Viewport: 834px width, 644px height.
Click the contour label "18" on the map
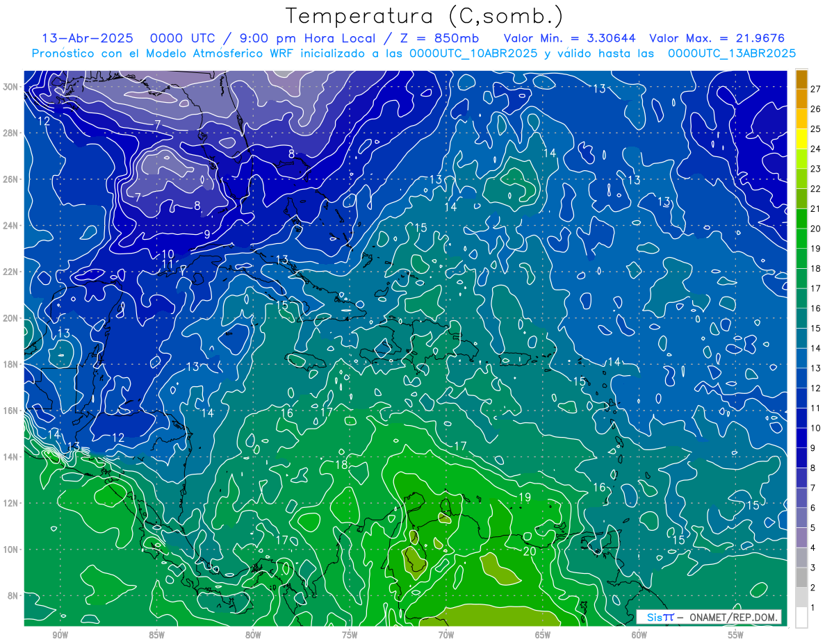tap(341, 465)
